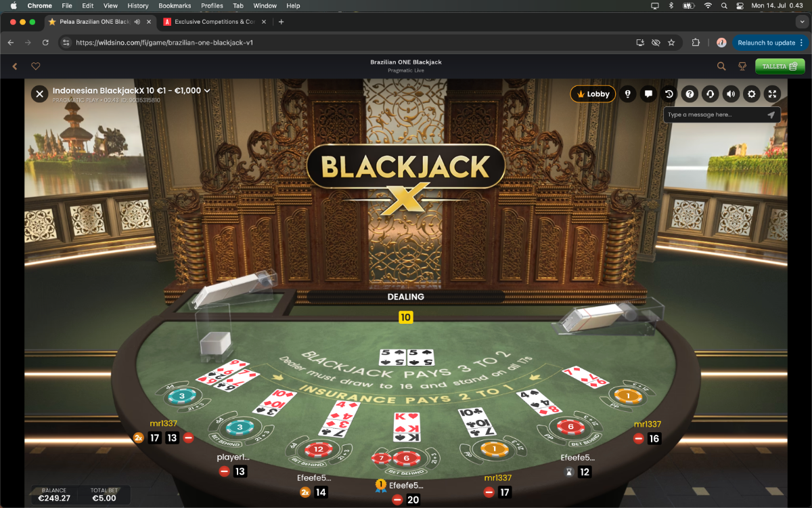The image size is (812, 508).
Task: Toggle fullscreen mode for the game
Action: (772, 94)
